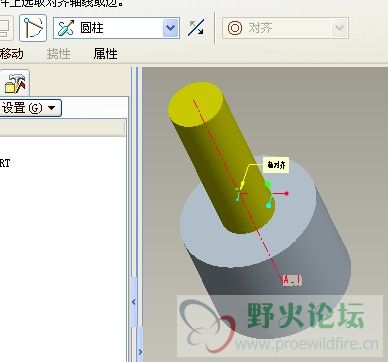Click the flip constraint orientation arrows icon
388x362 pixels.
[196, 28]
